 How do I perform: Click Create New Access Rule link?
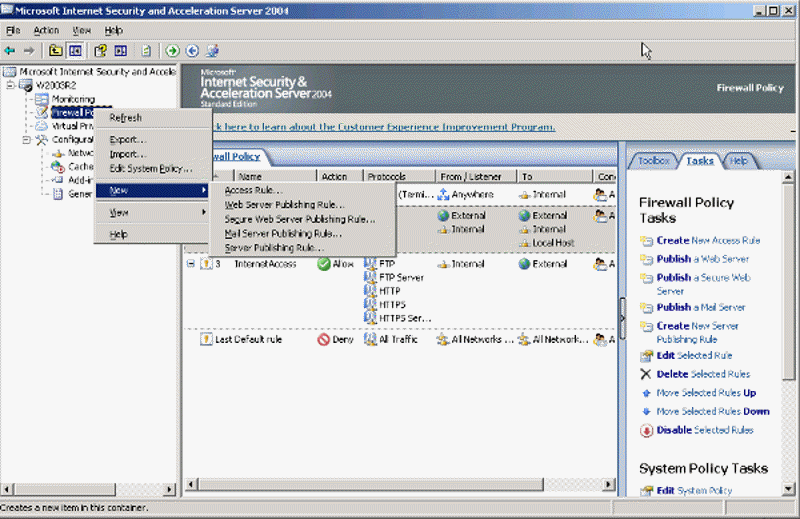point(708,240)
